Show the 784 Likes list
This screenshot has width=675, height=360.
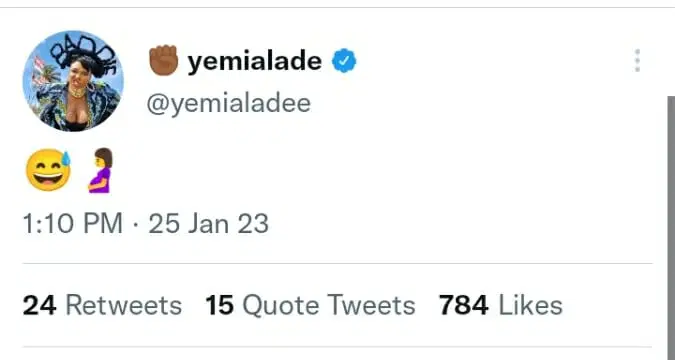pos(501,305)
